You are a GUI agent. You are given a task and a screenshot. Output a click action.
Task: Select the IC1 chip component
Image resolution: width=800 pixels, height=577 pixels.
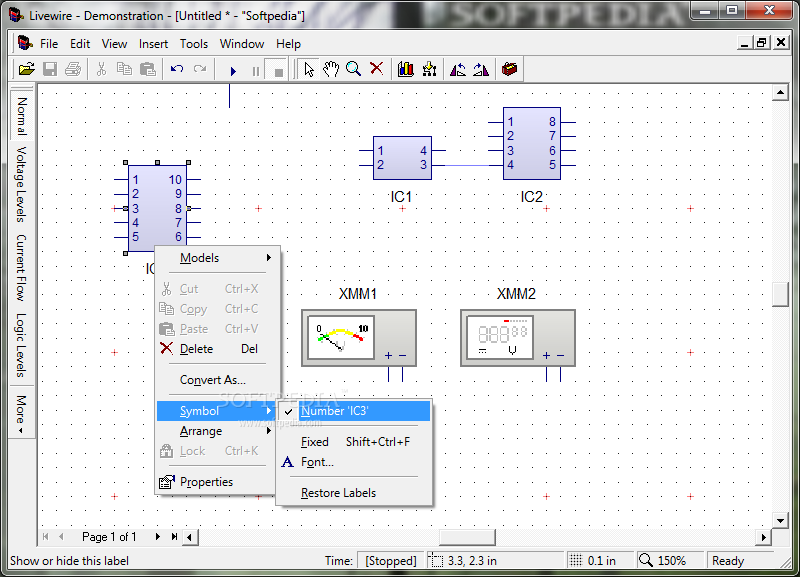tap(402, 158)
